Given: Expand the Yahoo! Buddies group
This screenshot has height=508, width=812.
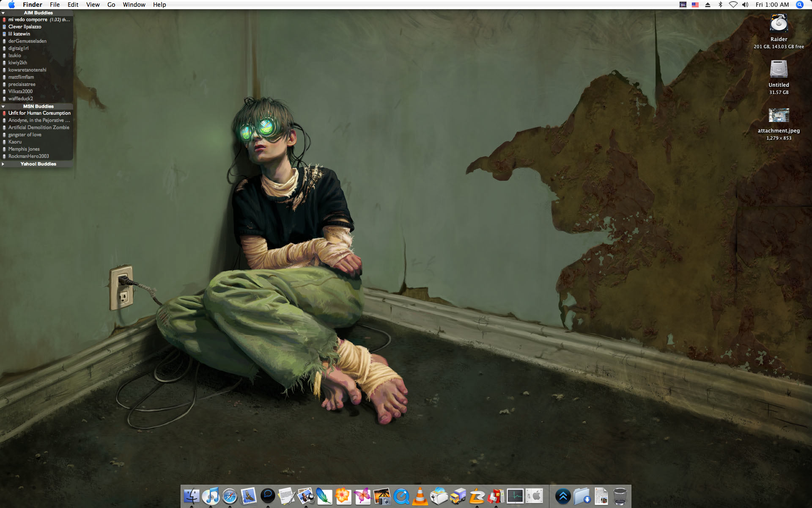Looking at the screenshot, I should point(3,164).
